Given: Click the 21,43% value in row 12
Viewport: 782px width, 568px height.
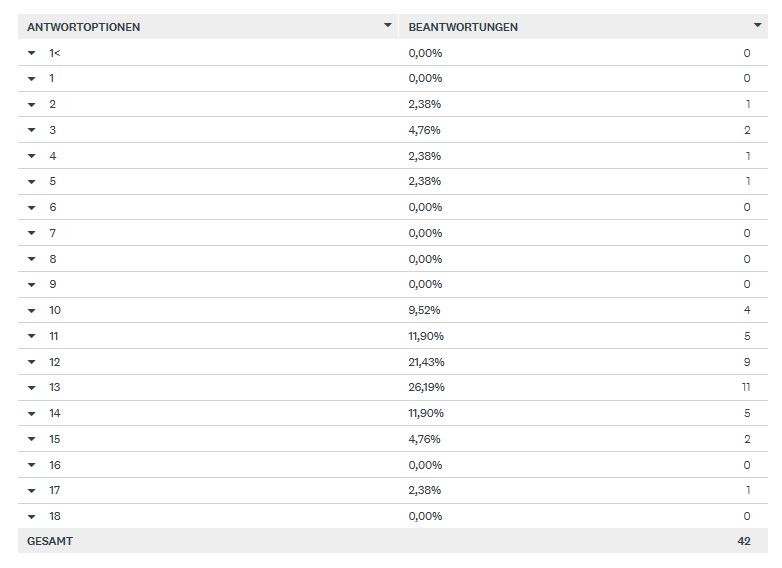Looking at the screenshot, I should point(426,362).
